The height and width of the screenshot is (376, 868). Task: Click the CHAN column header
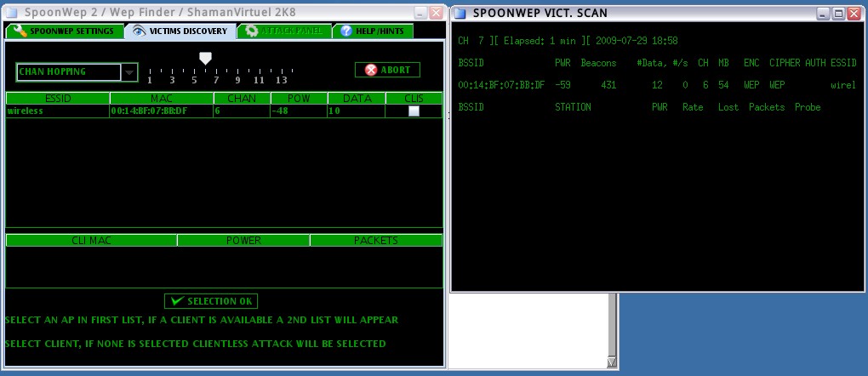[242, 99]
